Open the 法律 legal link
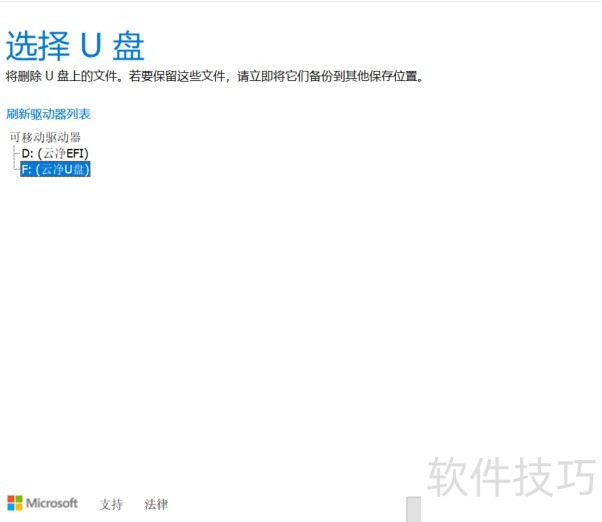This screenshot has width=602, height=522. pyautogui.click(x=156, y=504)
